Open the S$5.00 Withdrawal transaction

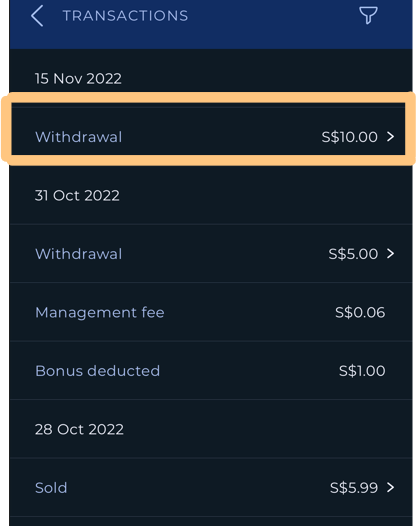click(211, 254)
